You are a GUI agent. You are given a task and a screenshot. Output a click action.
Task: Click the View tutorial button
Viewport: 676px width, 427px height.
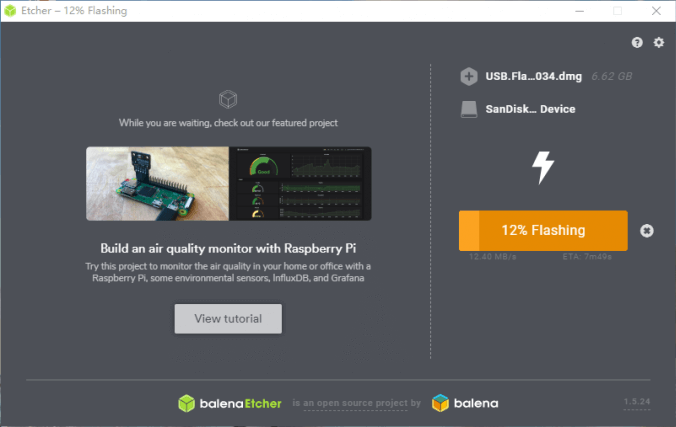228,319
